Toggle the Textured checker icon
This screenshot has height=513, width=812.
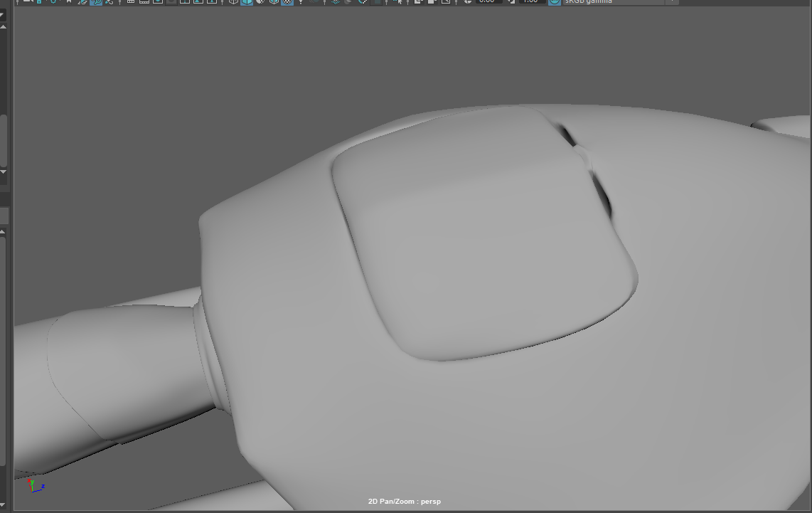coord(287,1)
